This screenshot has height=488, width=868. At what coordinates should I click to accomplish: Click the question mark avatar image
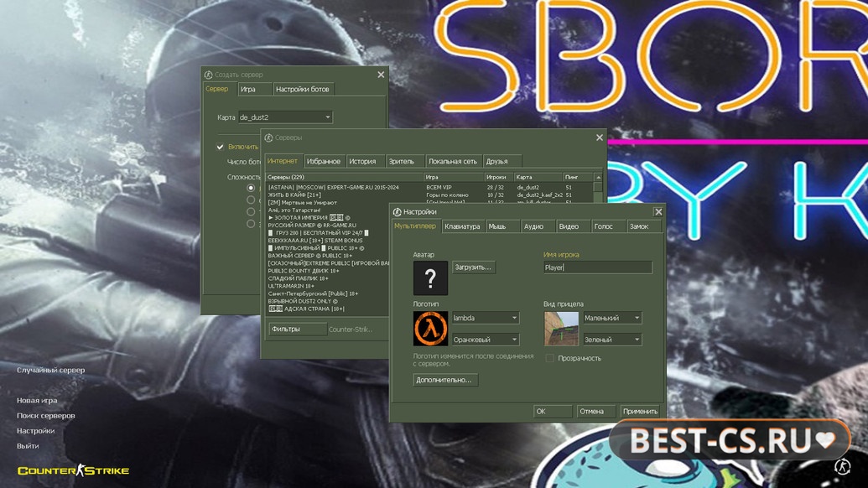(430, 278)
